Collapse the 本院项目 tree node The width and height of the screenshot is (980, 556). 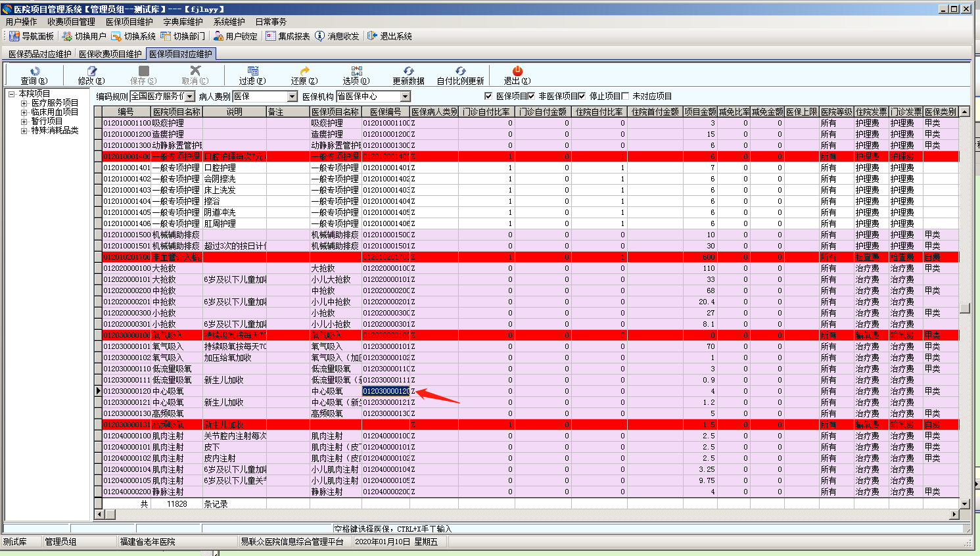click(x=12, y=94)
